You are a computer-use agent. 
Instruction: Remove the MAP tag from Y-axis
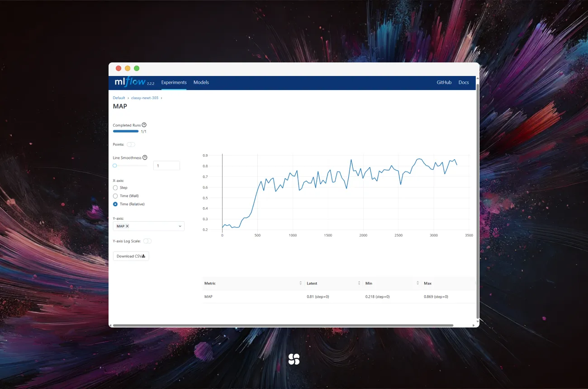[x=127, y=226]
